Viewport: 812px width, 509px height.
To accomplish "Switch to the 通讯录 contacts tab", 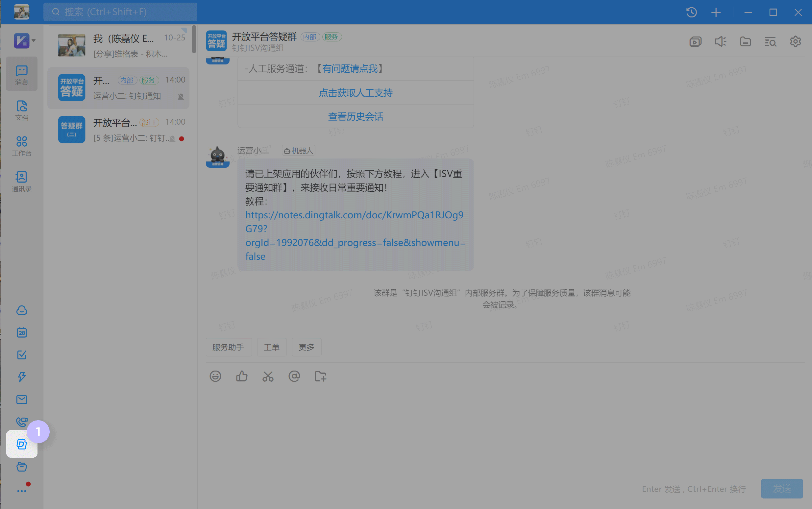I will (22, 181).
